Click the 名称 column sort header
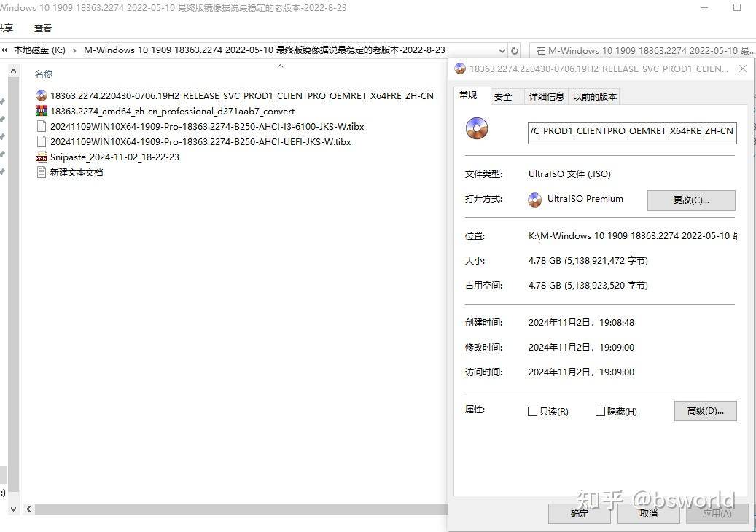 click(x=44, y=74)
